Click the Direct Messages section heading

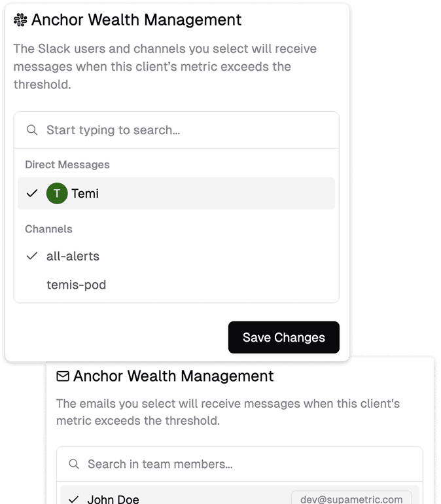67,165
